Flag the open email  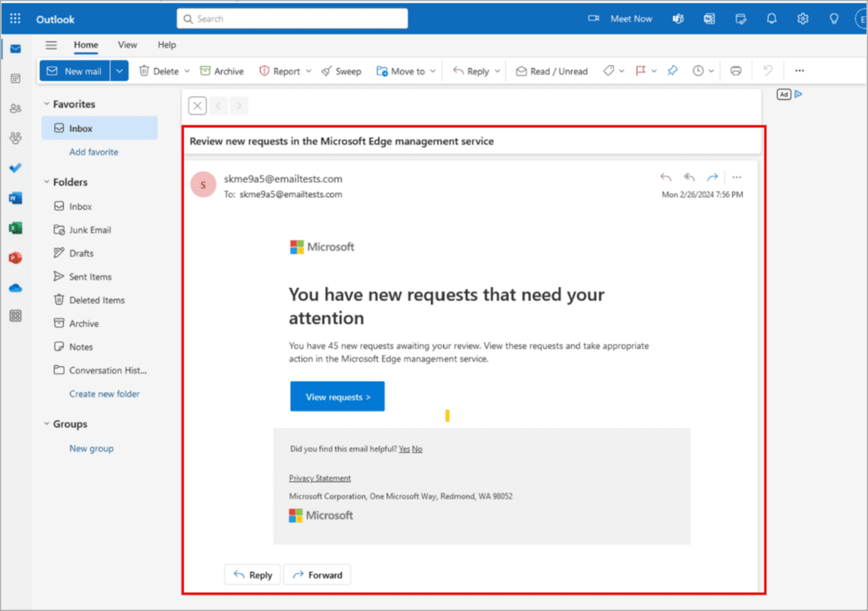[x=640, y=71]
